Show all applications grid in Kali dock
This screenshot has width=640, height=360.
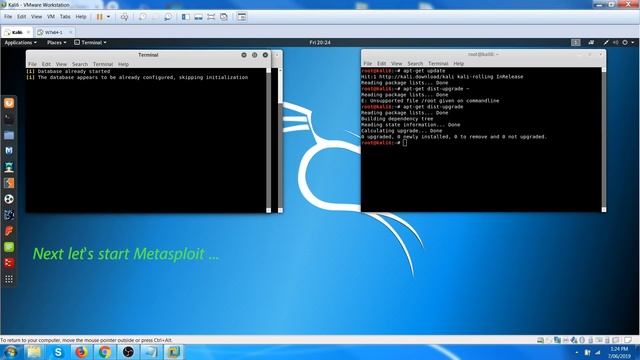click(x=9, y=279)
